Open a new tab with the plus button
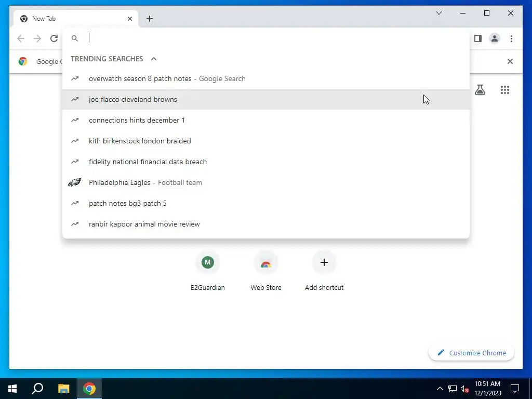The height and width of the screenshot is (399, 532). click(x=150, y=19)
